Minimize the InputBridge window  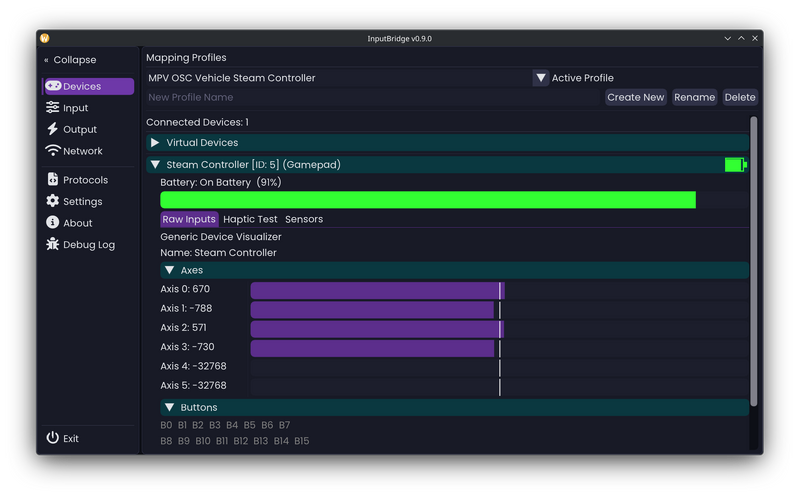coord(728,38)
